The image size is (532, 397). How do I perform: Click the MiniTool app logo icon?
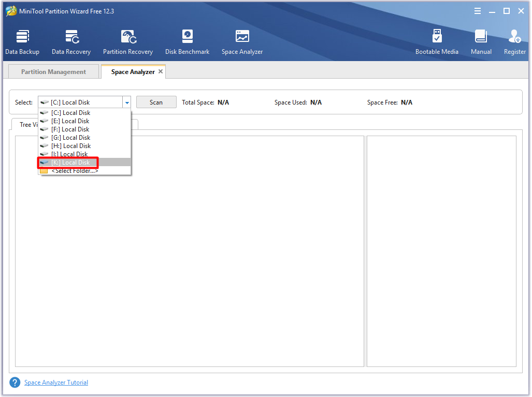[x=11, y=11]
